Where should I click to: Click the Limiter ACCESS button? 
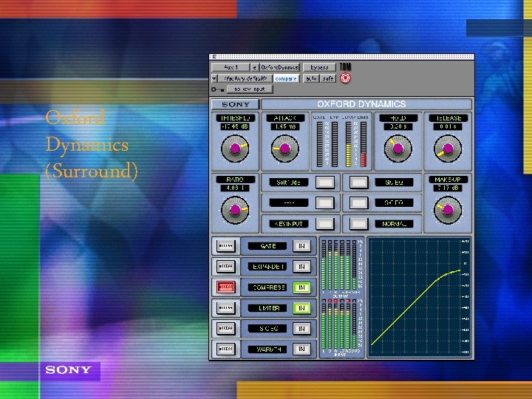click(225, 308)
